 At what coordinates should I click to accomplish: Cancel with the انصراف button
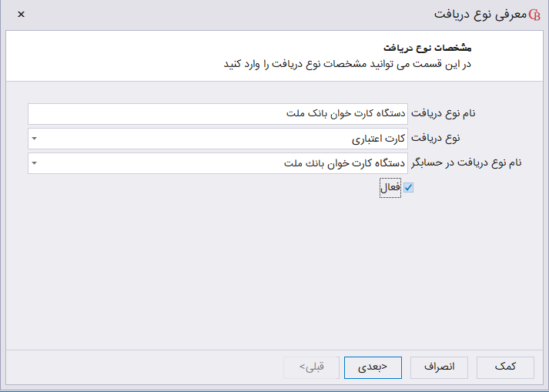tap(440, 368)
